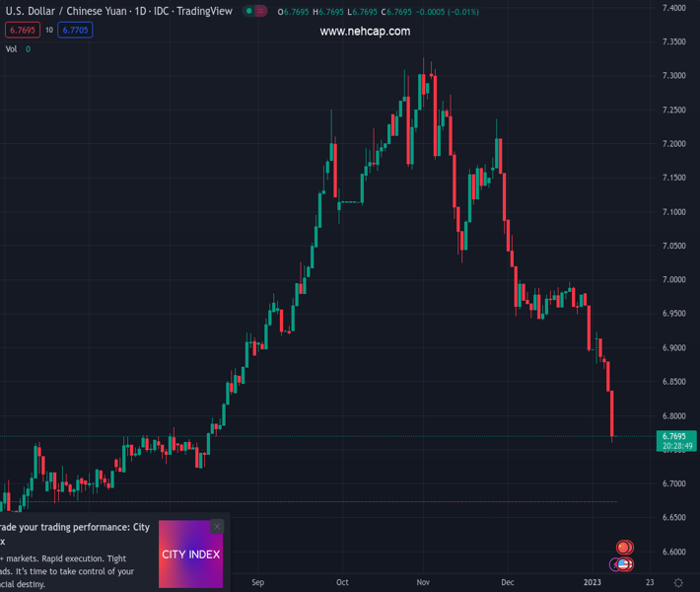Click the Vol indicator label

[x=12, y=48]
